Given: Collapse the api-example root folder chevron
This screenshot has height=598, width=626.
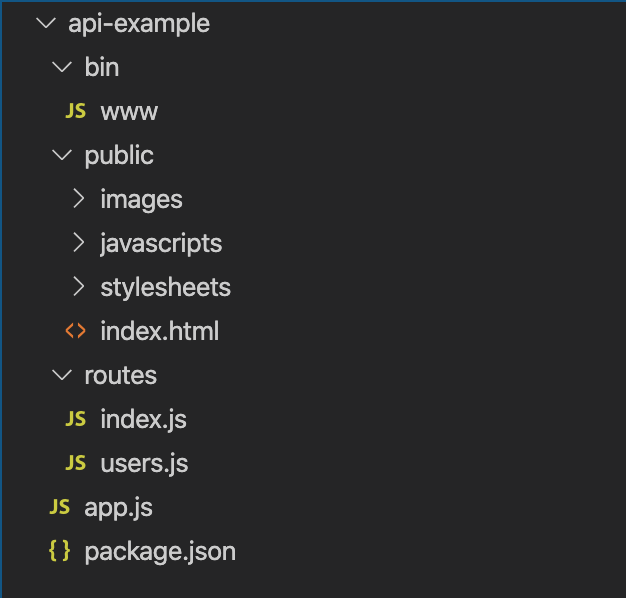Looking at the screenshot, I should click(x=46, y=23).
